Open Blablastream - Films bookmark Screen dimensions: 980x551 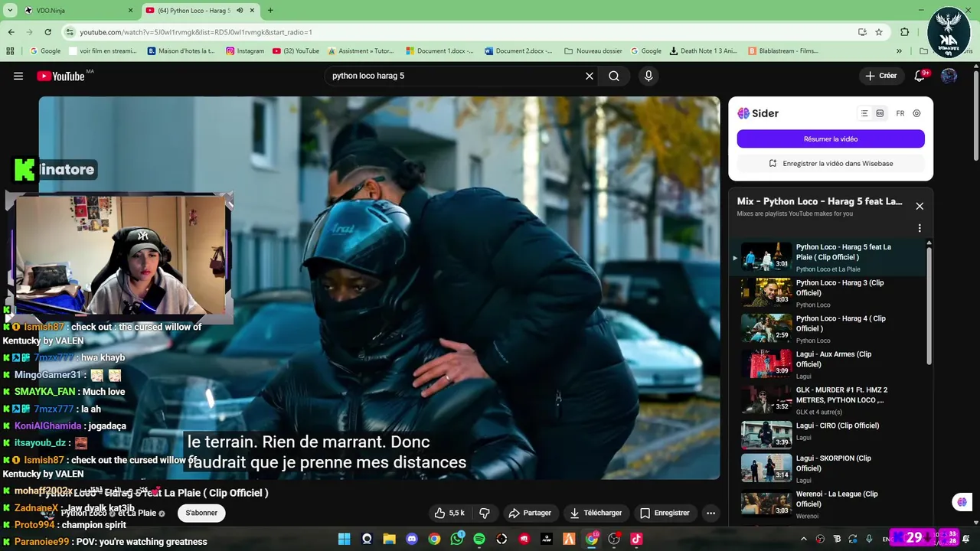click(x=783, y=51)
